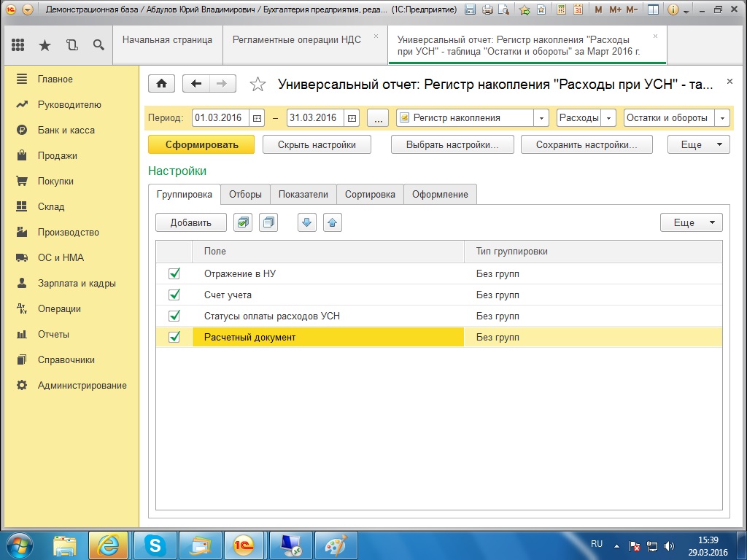
Task: Move selected field down arrow
Action: click(307, 222)
